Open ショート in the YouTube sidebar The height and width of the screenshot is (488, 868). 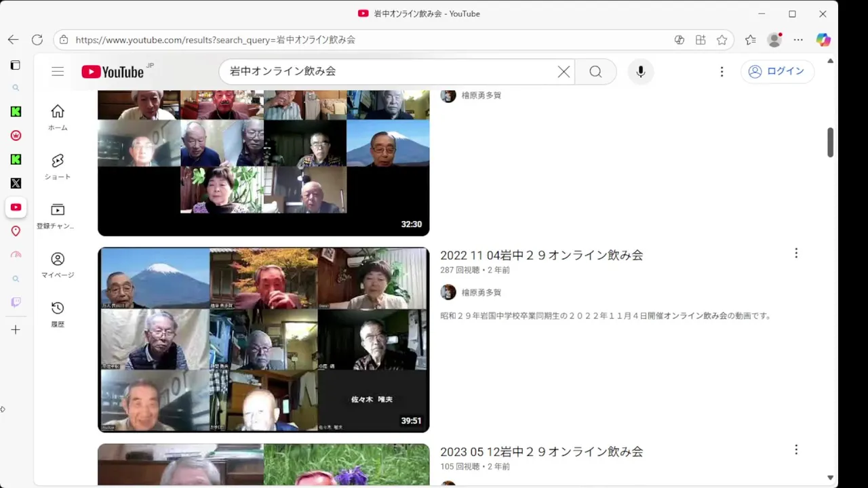[x=58, y=167]
